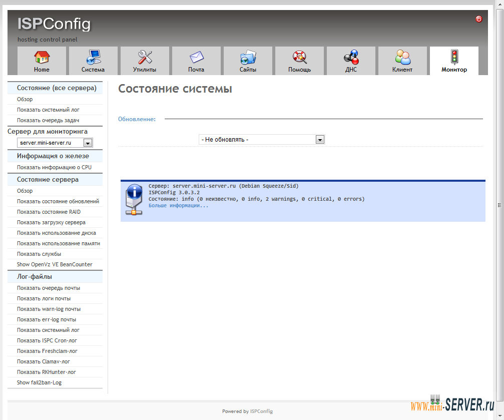Click the page vertical scrollbar
The image size is (504, 420).
point(499,205)
